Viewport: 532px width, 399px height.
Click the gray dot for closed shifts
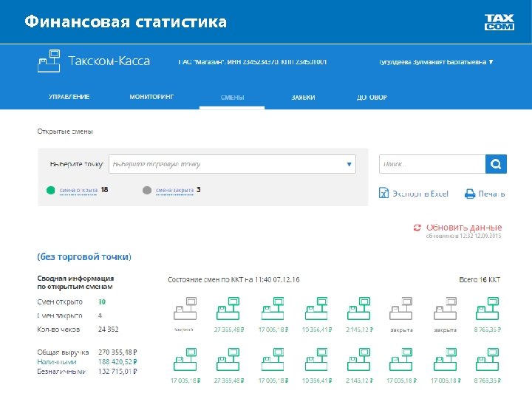click(147, 191)
